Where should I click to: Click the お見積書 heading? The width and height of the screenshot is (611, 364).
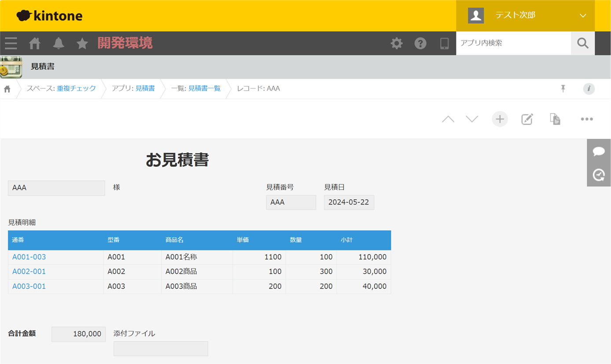[177, 160]
